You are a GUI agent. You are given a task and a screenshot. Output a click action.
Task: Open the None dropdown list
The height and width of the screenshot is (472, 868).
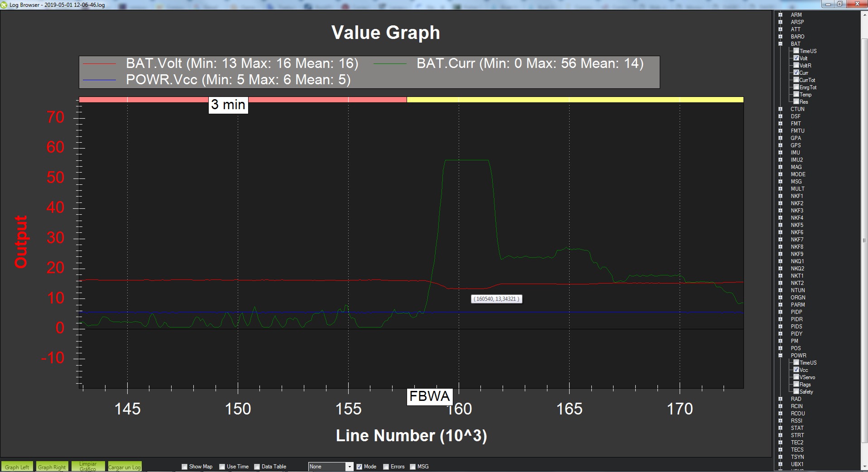[x=349, y=467]
